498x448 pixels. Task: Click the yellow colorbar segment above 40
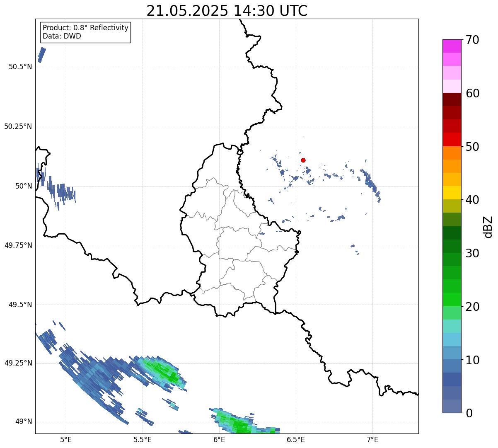452,193
